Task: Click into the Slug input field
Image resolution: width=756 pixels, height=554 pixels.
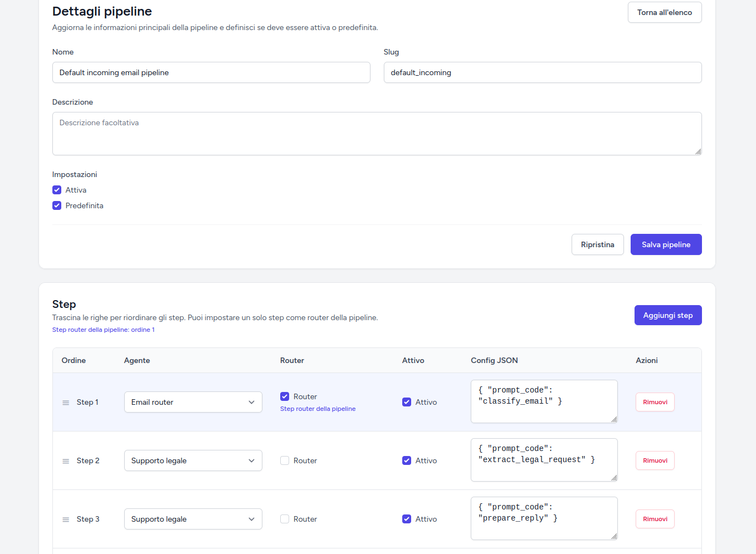Action: (x=542, y=72)
